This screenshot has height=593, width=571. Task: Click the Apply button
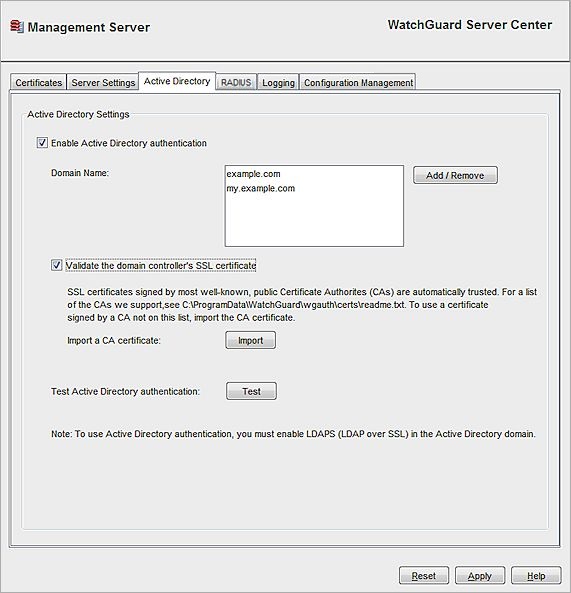click(479, 576)
